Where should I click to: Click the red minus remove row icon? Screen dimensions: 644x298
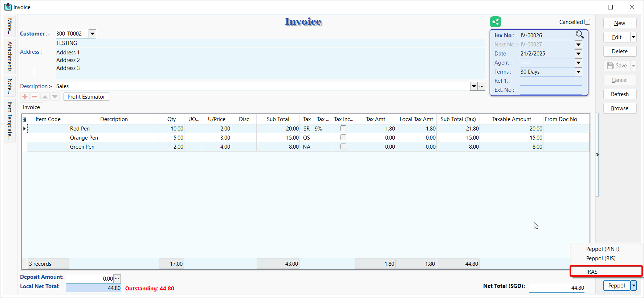[35, 97]
